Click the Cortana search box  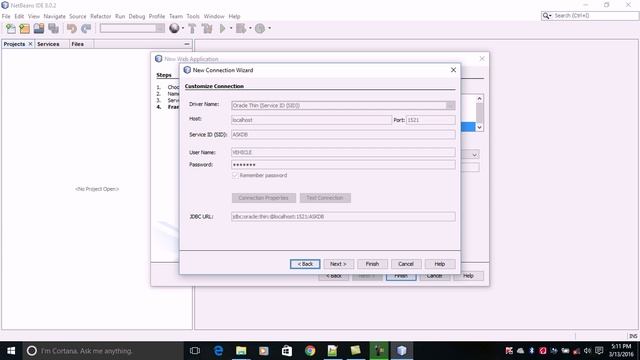[x=103, y=351]
